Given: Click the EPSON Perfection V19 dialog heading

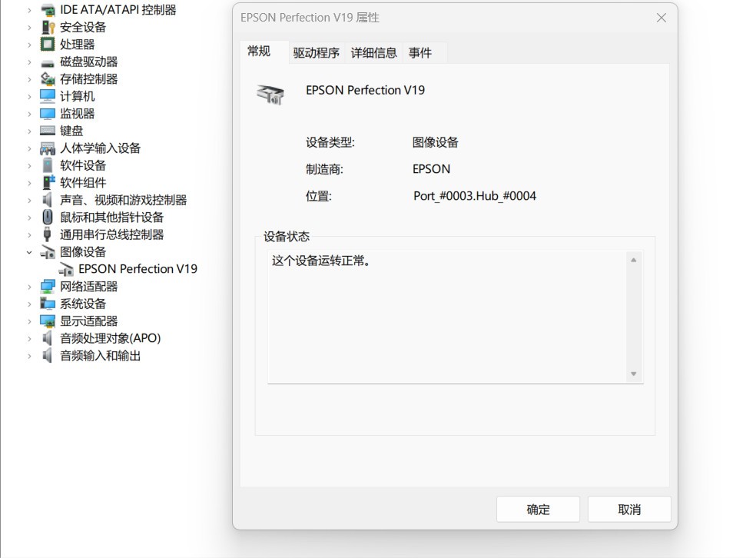Looking at the screenshot, I should click(366, 90).
